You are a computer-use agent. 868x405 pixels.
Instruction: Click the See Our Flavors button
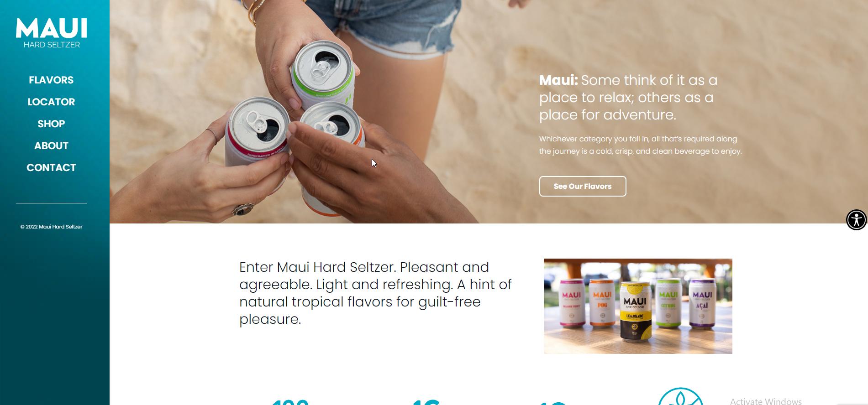coord(583,186)
